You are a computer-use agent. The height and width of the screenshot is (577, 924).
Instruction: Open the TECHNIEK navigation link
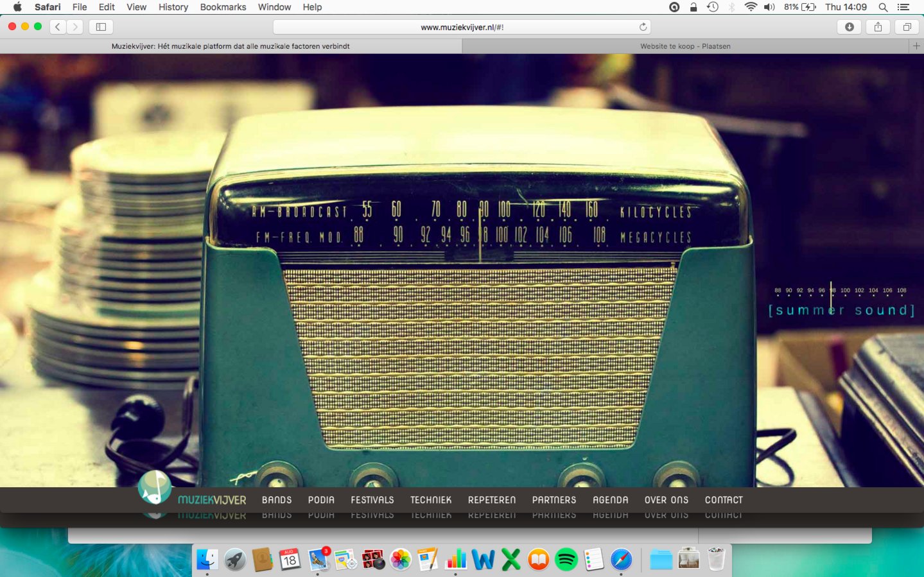[431, 500]
